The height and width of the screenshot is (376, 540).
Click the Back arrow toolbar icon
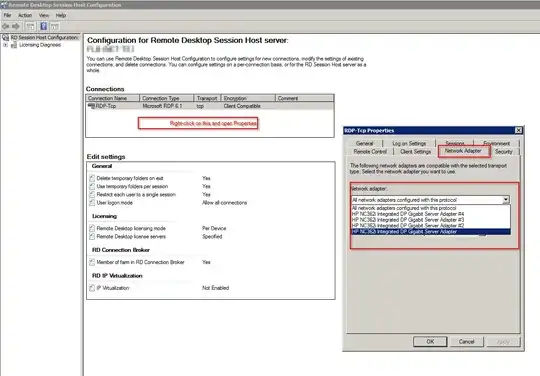(6, 26)
